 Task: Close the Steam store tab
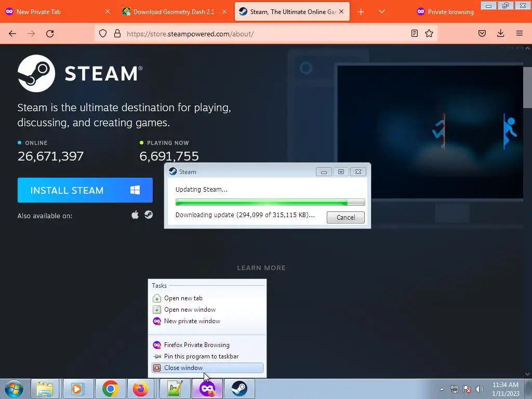pos(341,11)
